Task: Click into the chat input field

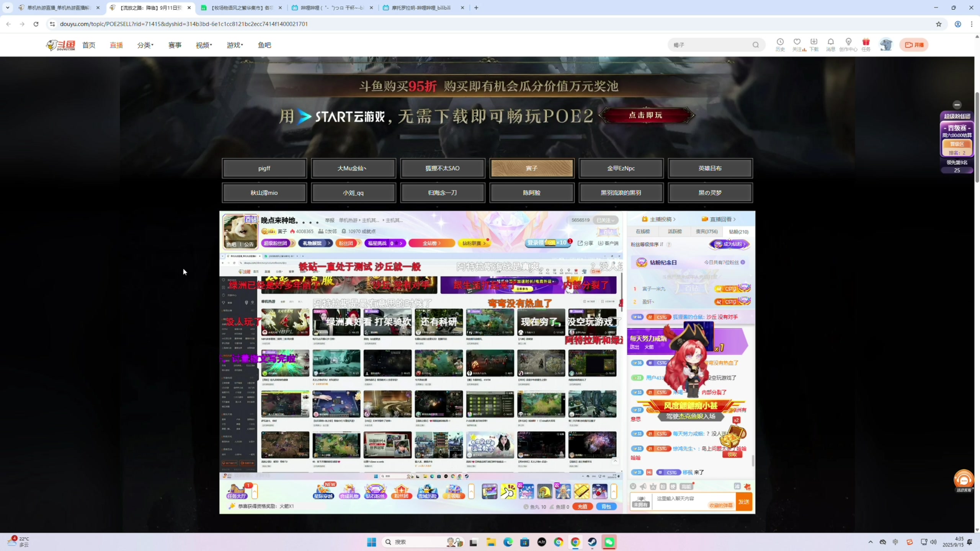Action: 695,502
